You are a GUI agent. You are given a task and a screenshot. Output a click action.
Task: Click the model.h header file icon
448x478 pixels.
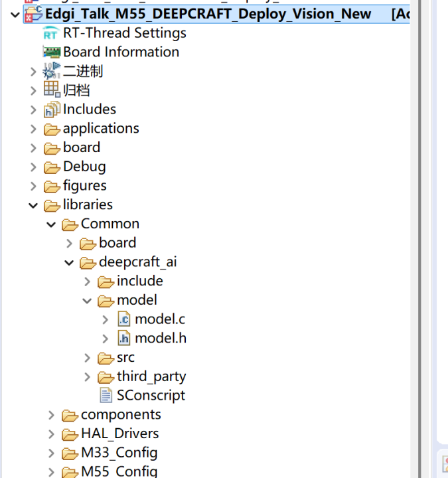pyautogui.click(x=124, y=339)
